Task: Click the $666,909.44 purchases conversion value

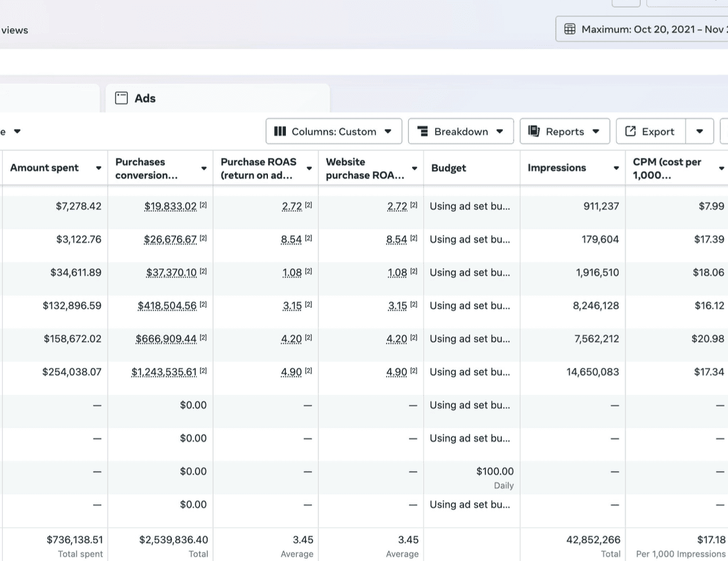Action: coord(166,339)
